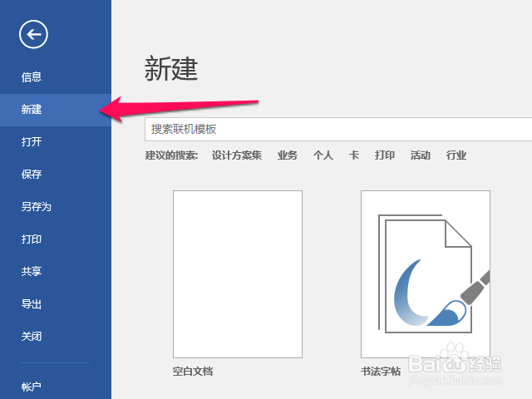Screen dimensions: 532x399
Task: Open the 帐户 sidebar item
Action: coord(32,387)
